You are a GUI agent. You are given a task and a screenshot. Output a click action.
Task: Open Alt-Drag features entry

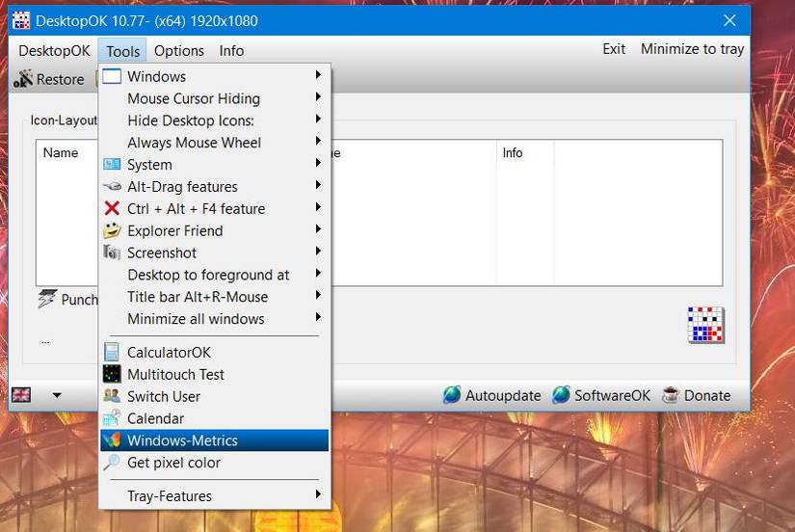pos(215,187)
